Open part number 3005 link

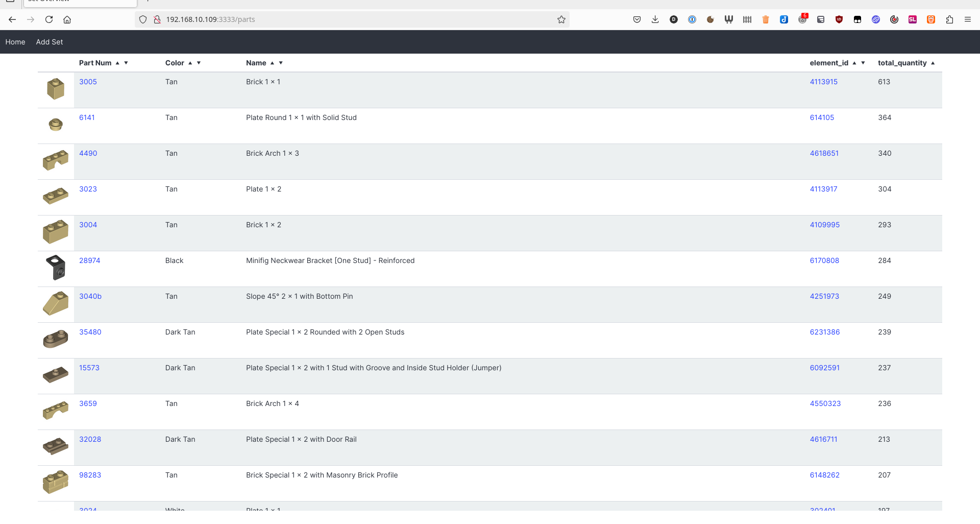[88, 82]
